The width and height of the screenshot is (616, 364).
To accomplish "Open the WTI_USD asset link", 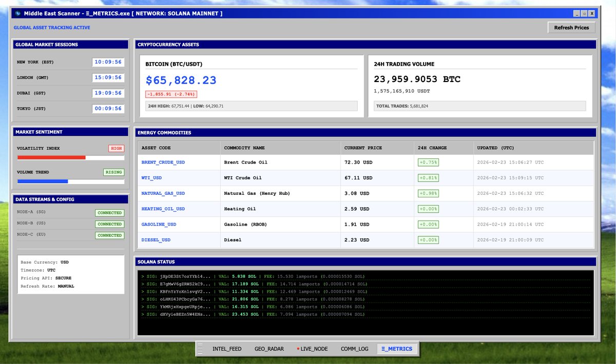I will click(151, 178).
